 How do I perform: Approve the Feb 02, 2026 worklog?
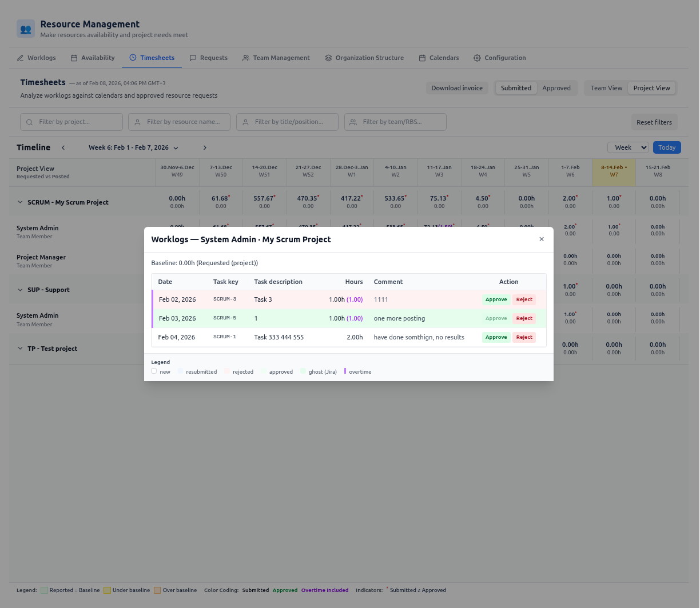[495, 299]
